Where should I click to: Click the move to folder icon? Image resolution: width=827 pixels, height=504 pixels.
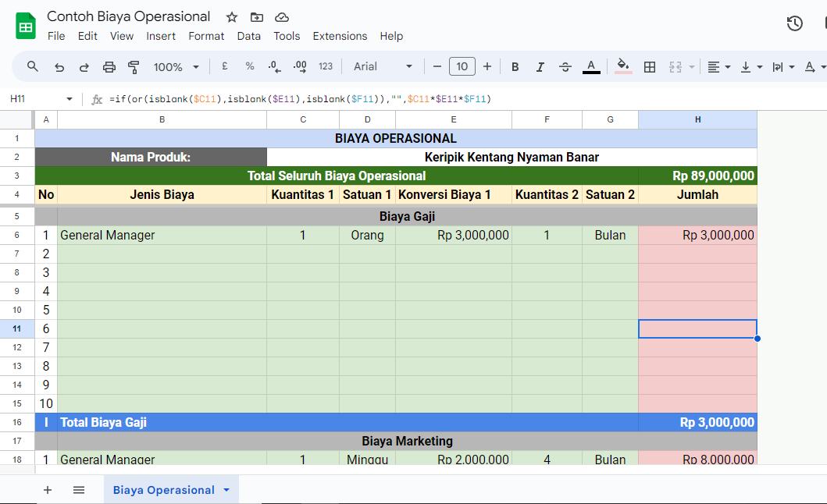click(x=257, y=17)
